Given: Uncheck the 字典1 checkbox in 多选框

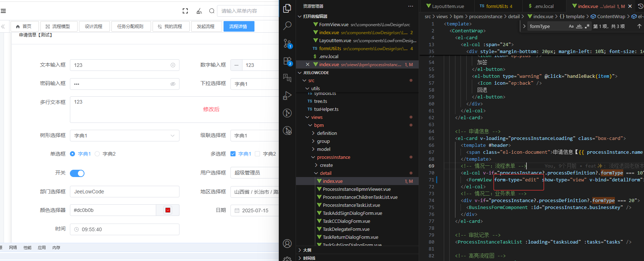Looking at the screenshot, I should pos(233,154).
